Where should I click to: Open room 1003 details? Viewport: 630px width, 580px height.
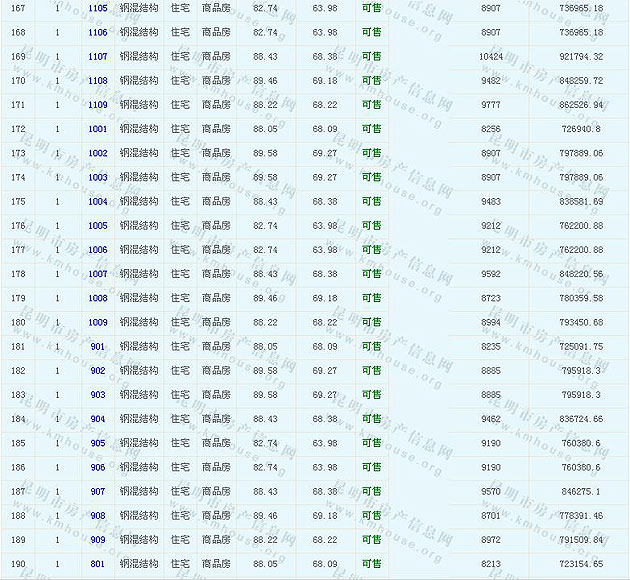coord(97,177)
